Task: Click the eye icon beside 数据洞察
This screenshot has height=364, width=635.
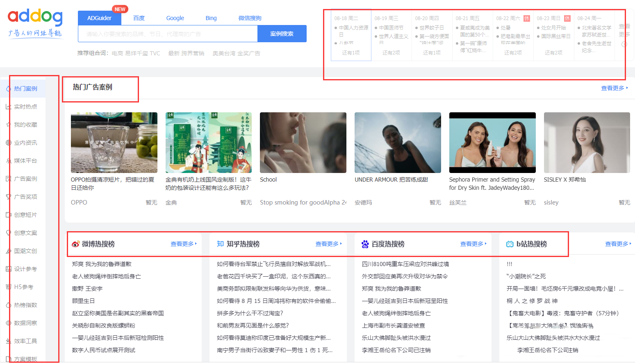Action: 9,323
